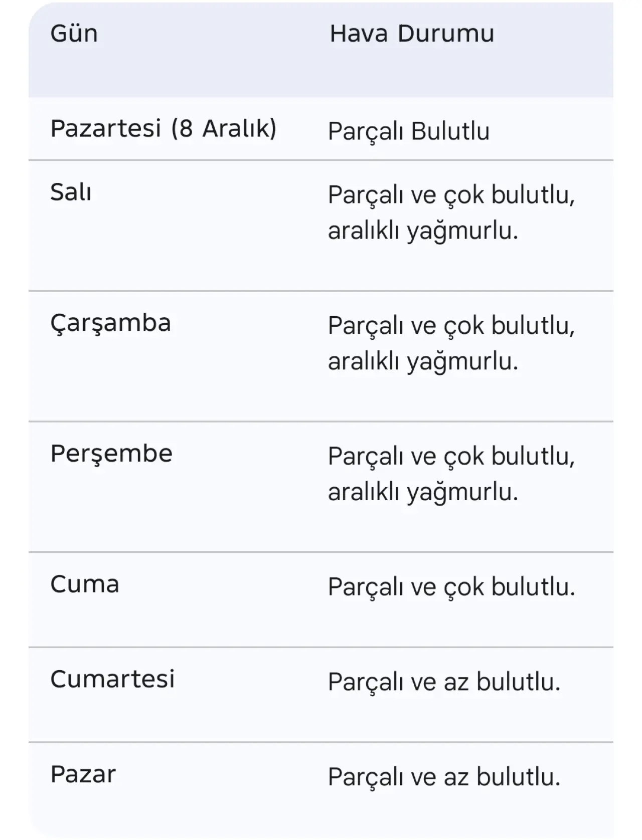
Task: Click the (8 Aralık) date text
Action: tap(224, 128)
